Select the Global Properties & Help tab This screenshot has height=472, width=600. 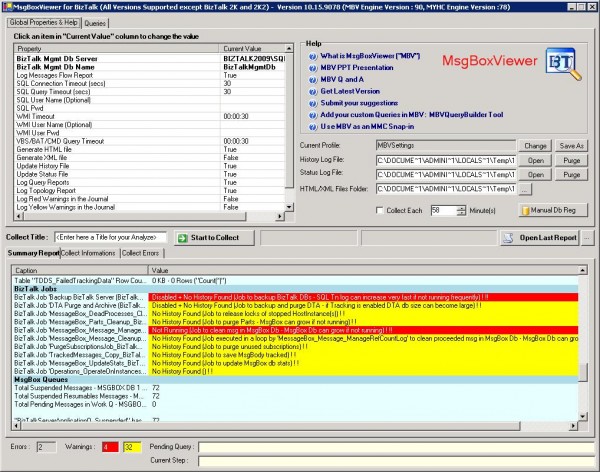click(x=44, y=23)
